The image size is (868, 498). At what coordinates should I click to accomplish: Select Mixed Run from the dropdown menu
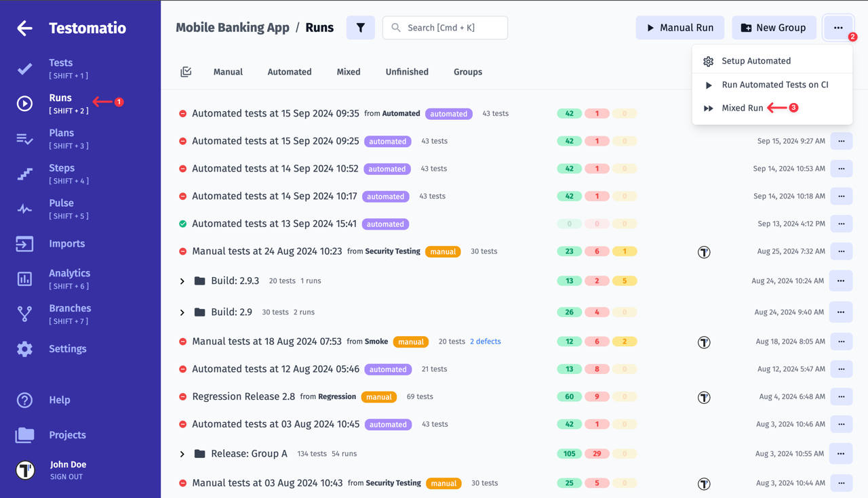pyautogui.click(x=742, y=108)
